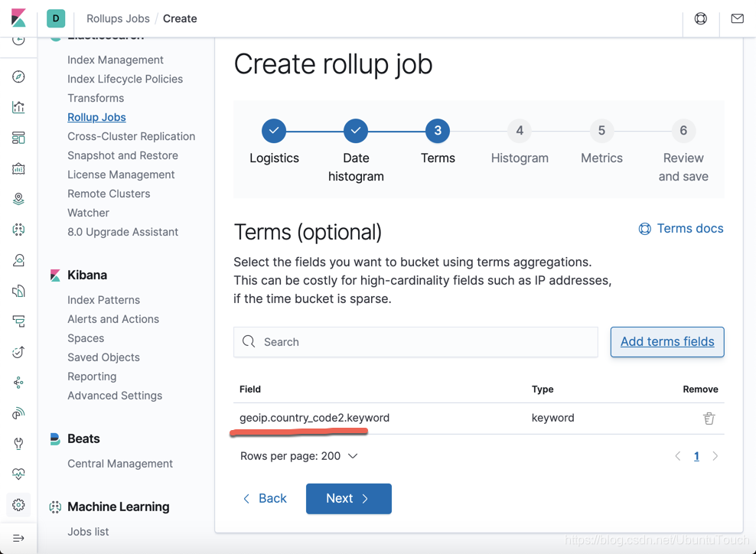Click the Field column header
The image size is (756, 554).
pos(249,389)
